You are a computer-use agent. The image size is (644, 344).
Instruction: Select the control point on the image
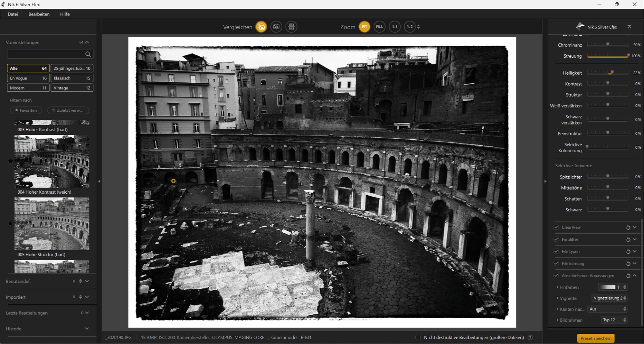click(x=173, y=181)
